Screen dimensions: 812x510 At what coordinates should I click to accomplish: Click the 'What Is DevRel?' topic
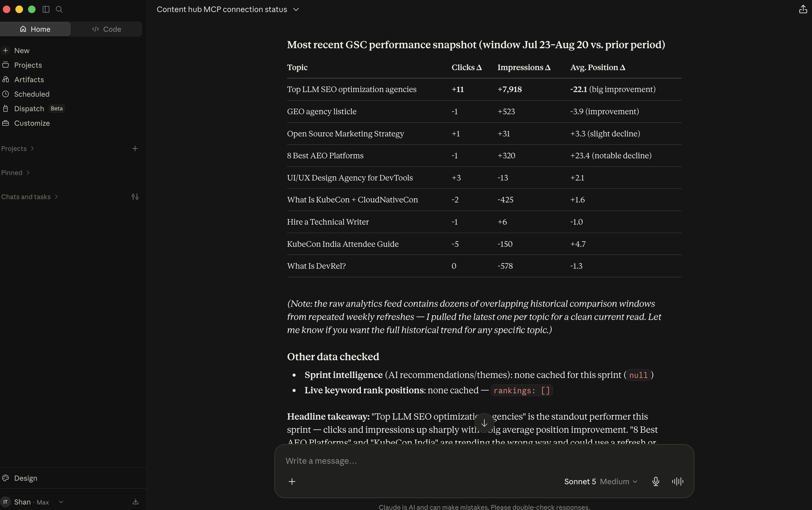coord(316,266)
